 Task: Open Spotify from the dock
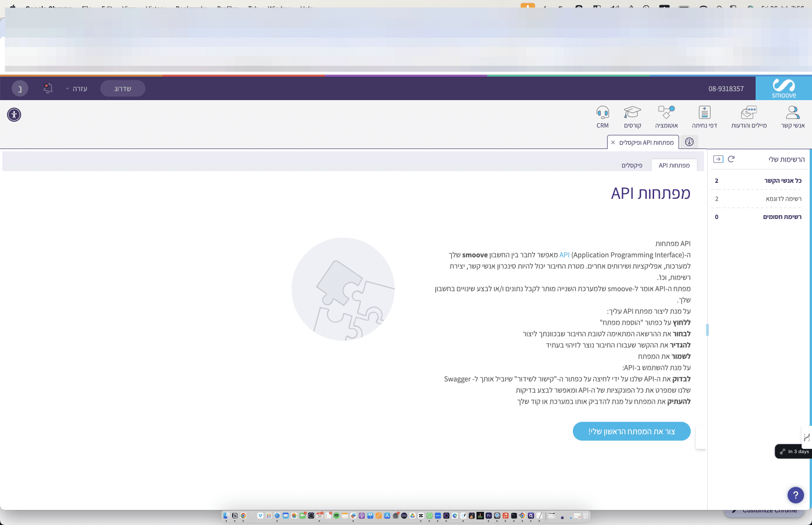[x=336, y=516]
